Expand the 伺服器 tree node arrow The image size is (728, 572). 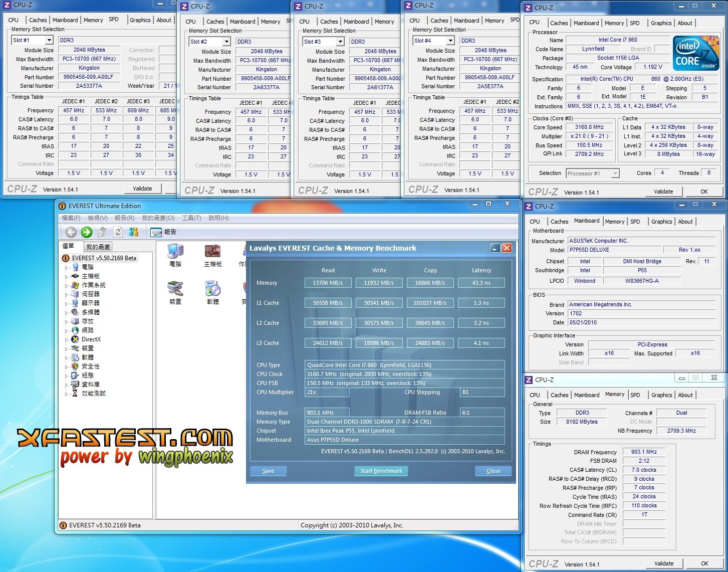pos(66,295)
